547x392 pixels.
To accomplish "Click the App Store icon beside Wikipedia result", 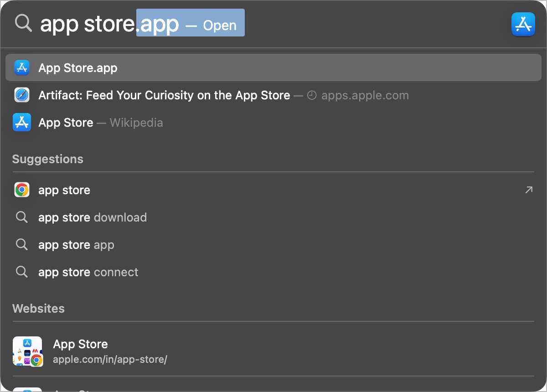I will coord(22,122).
